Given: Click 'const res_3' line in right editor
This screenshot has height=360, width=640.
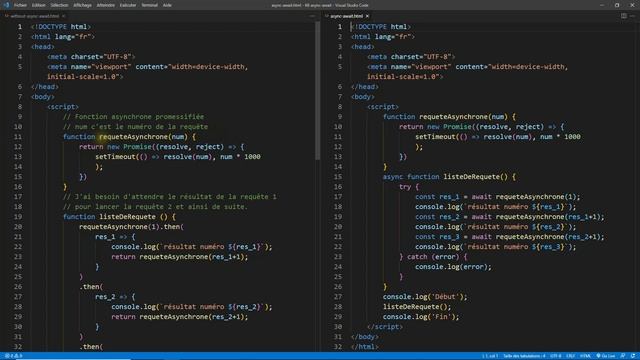Looking at the screenshot, I should click(509, 237).
